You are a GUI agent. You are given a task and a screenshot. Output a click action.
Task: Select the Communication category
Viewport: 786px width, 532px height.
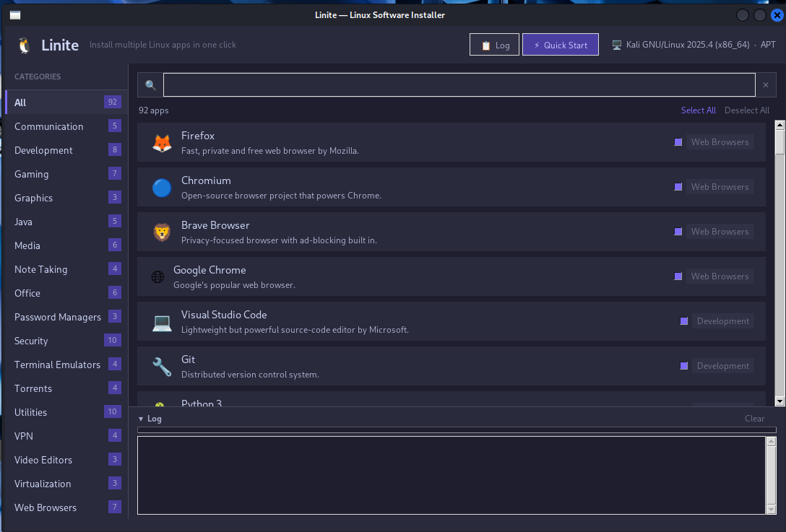(x=65, y=126)
